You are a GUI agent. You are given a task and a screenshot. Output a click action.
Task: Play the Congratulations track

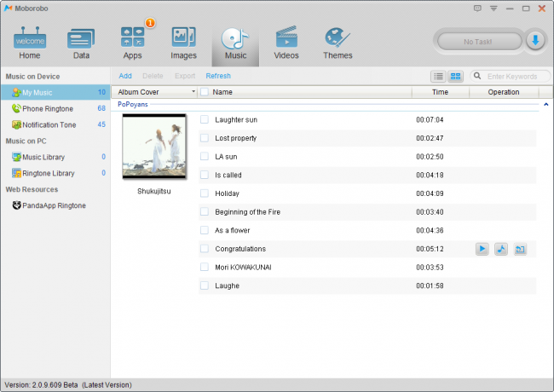482,249
